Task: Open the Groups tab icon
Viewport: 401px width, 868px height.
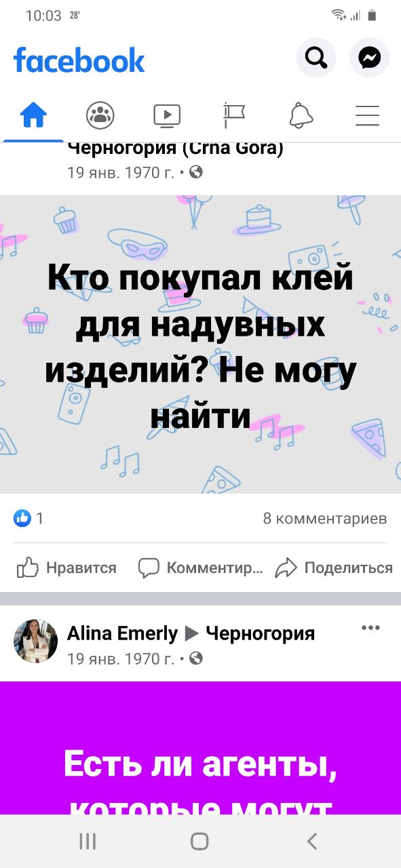Action: (100, 115)
